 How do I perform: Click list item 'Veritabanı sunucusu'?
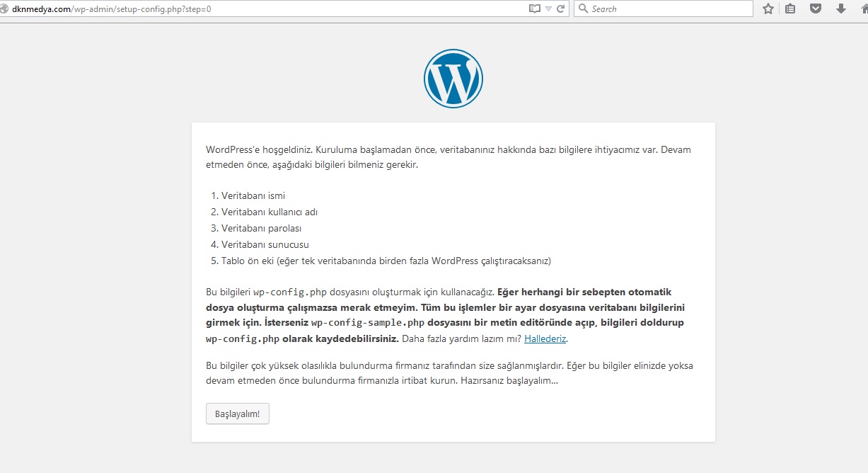pyautogui.click(x=265, y=244)
